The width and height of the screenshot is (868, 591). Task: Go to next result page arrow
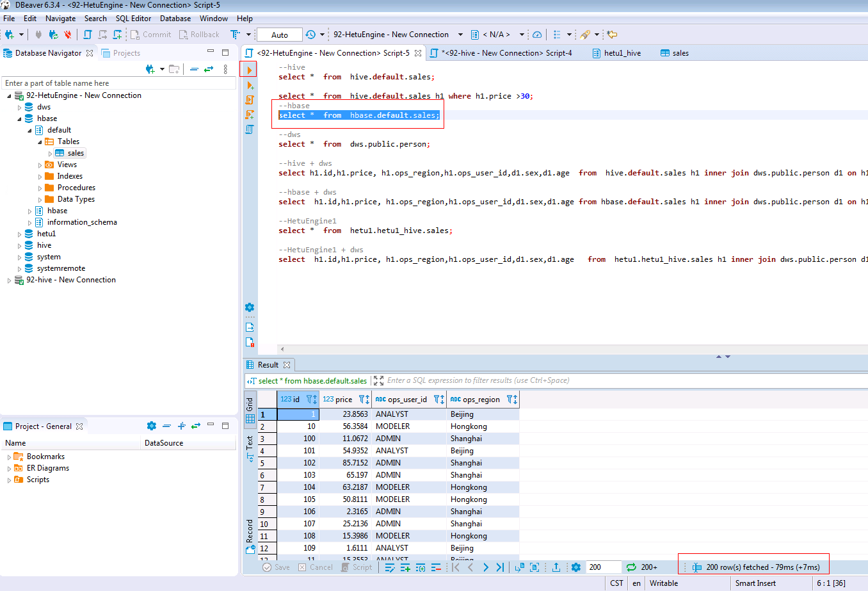click(x=485, y=567)
